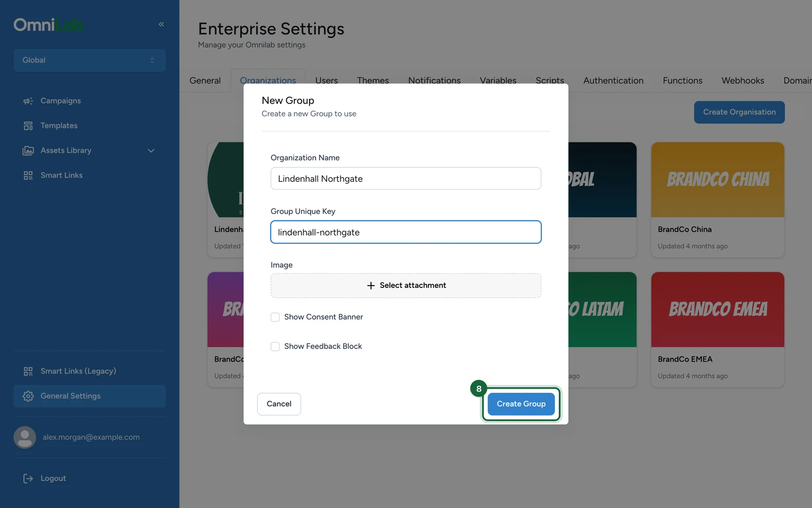Open the Variables tab

click(x=498, y=80)
